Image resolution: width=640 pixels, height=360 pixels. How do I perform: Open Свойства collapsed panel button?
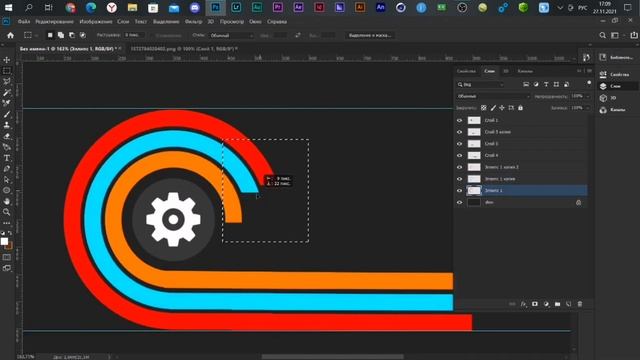tap(616, 74)
